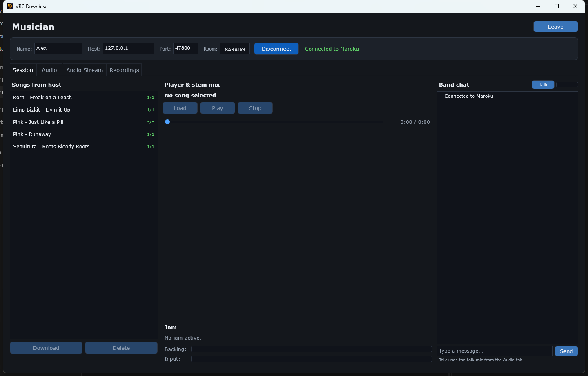588x376 pixels.
Task: Start playback with the Play button
Action: tap(218, 108)
